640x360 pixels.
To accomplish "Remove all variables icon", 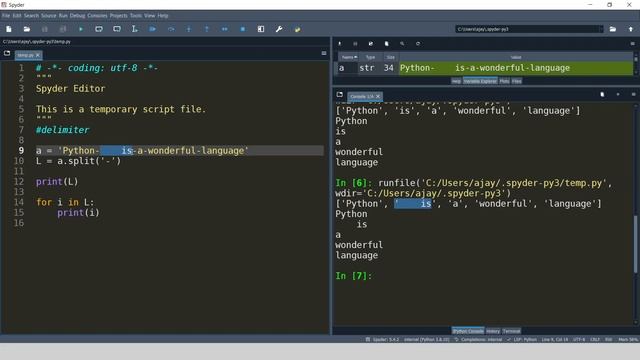I will point(387,44).
